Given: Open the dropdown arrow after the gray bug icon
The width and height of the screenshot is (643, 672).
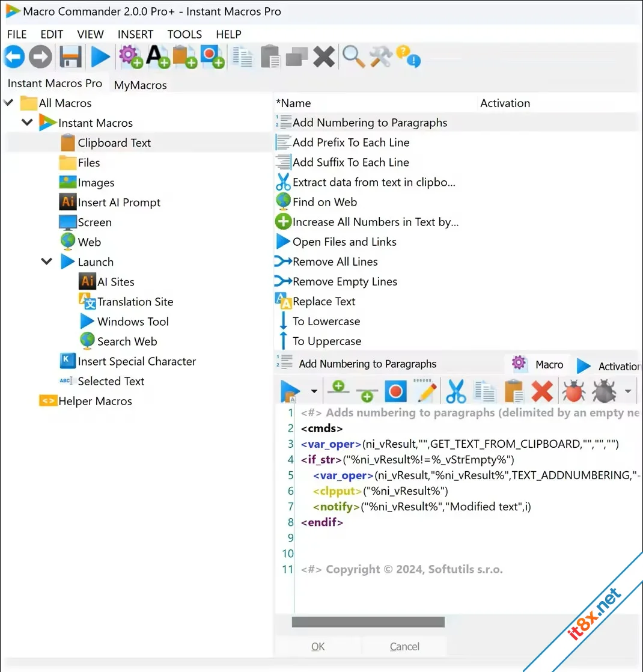Looking at the screenshot, I should click(628, 391).
